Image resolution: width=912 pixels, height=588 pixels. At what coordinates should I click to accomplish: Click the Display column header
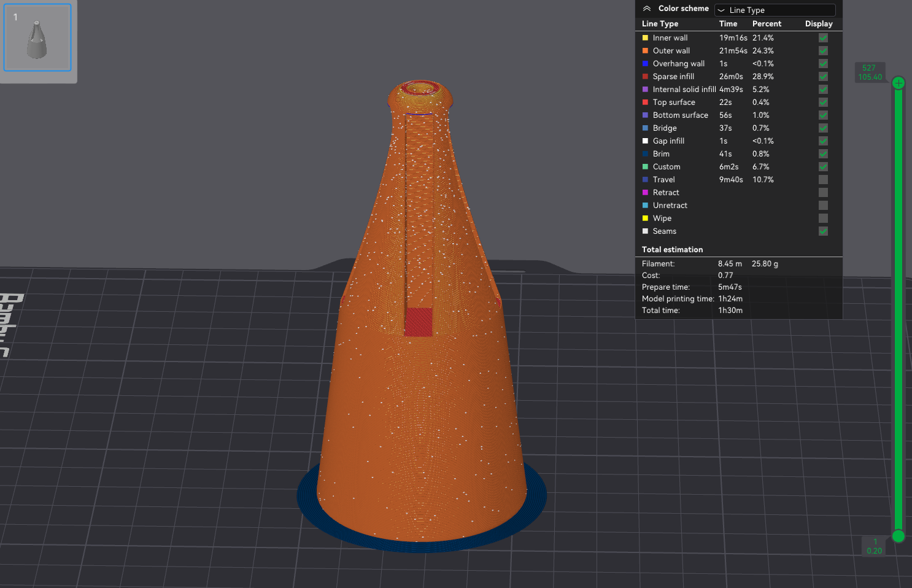tap(819, 23)
